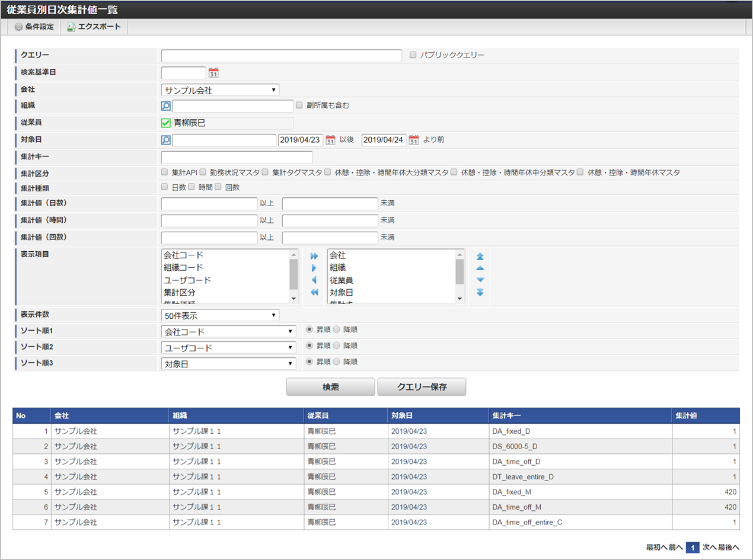Open the 条件設定 toolbar item
The image size is (753, 560).
pyautogui.click(x=34, y=27)
